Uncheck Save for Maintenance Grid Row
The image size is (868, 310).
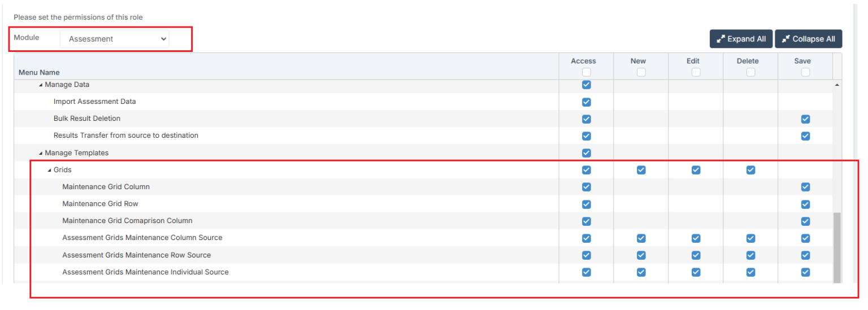click(805, 204)
